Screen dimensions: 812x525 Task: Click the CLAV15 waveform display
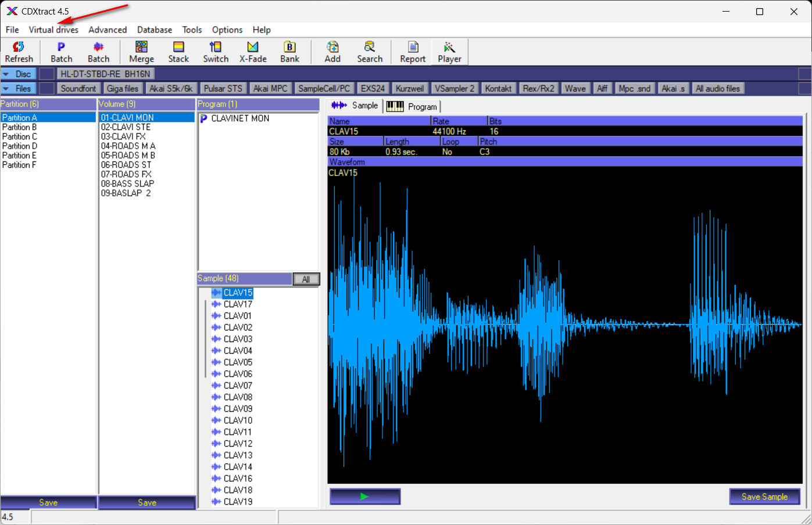point(565,325)
